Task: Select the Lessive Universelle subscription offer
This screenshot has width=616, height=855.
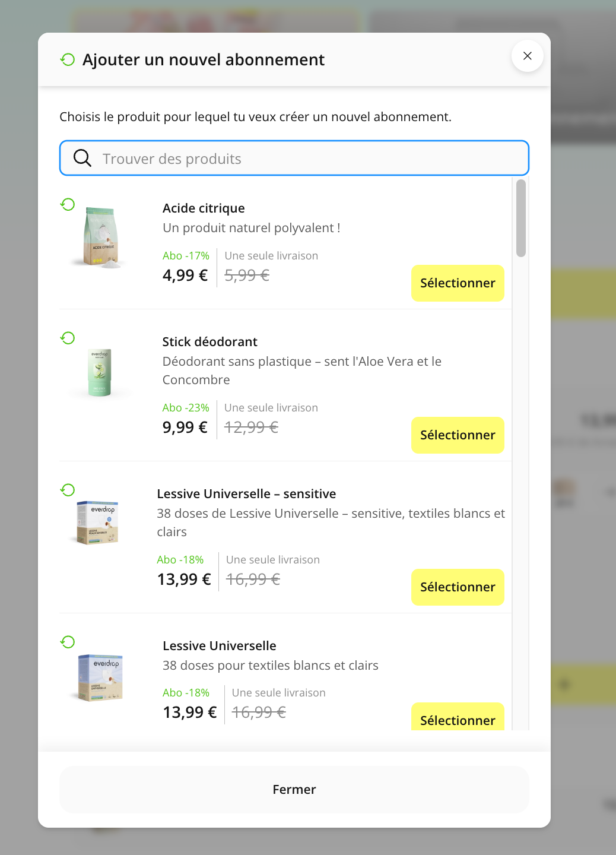Action: tap(457, 720)
